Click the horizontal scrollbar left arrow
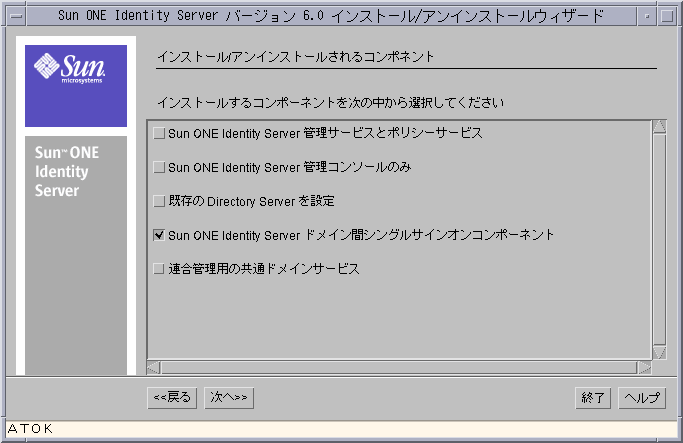This screenshot has width=683, height=443. (x=153, y=368)
